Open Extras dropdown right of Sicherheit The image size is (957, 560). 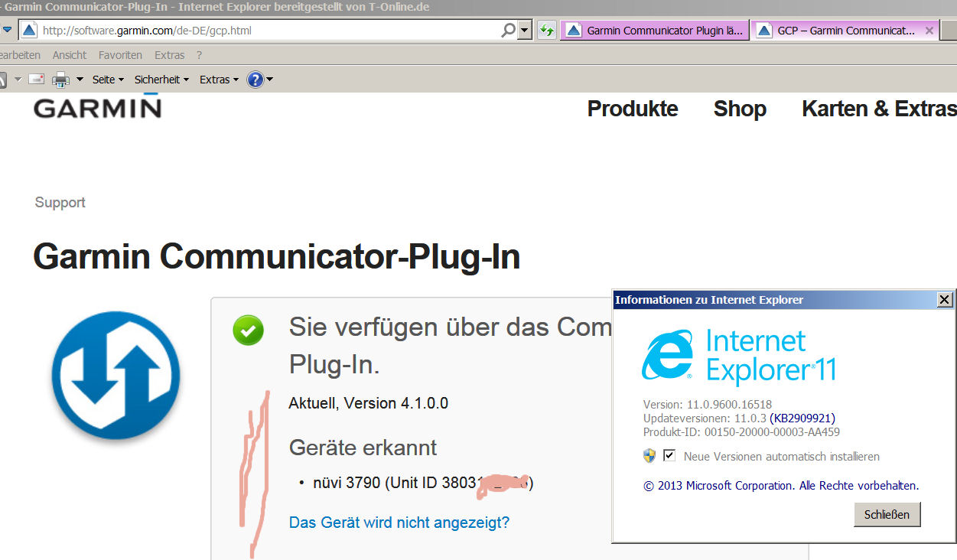click(219, 80)
